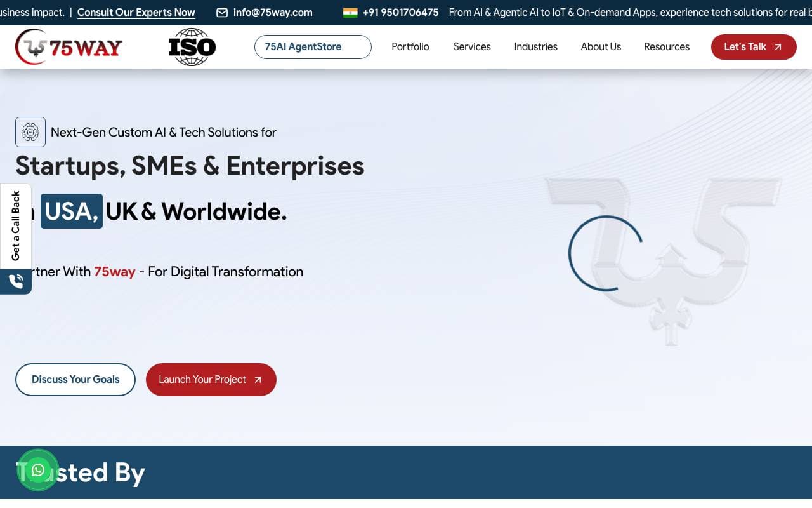Click Launch Your Project button
Viewport: 812px width, 508px height.
coord(211,380)
